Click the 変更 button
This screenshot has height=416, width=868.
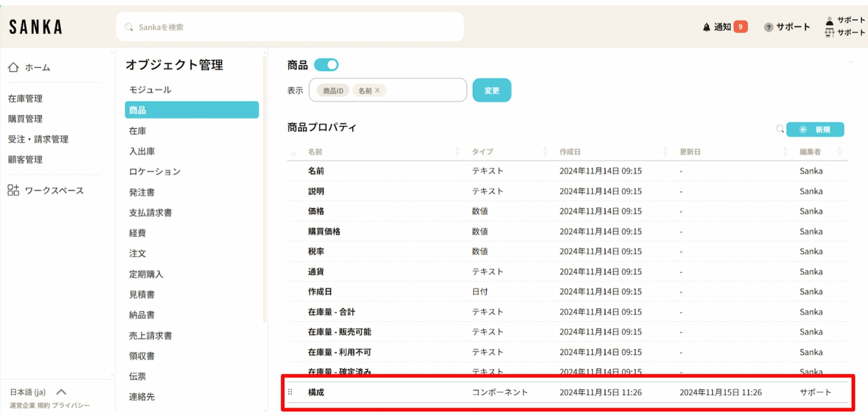tap(491, 90)
